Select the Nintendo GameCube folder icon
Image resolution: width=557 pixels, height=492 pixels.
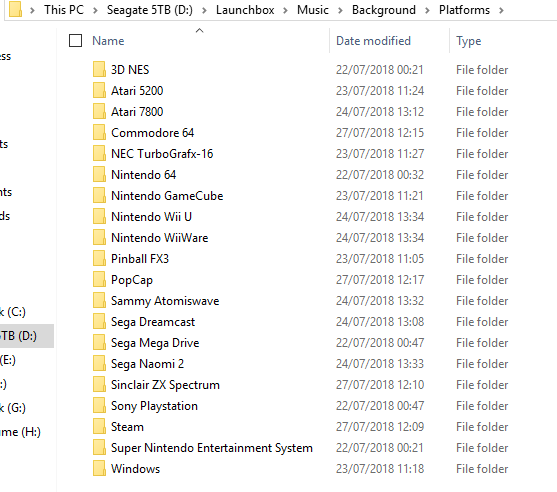(x=99, y=195)
